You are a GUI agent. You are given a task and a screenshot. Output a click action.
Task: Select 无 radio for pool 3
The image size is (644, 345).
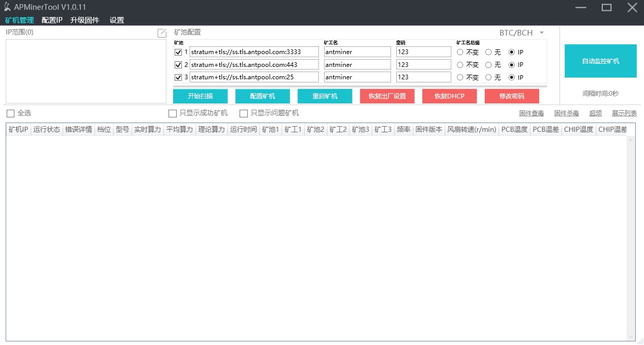click(488, 77)
